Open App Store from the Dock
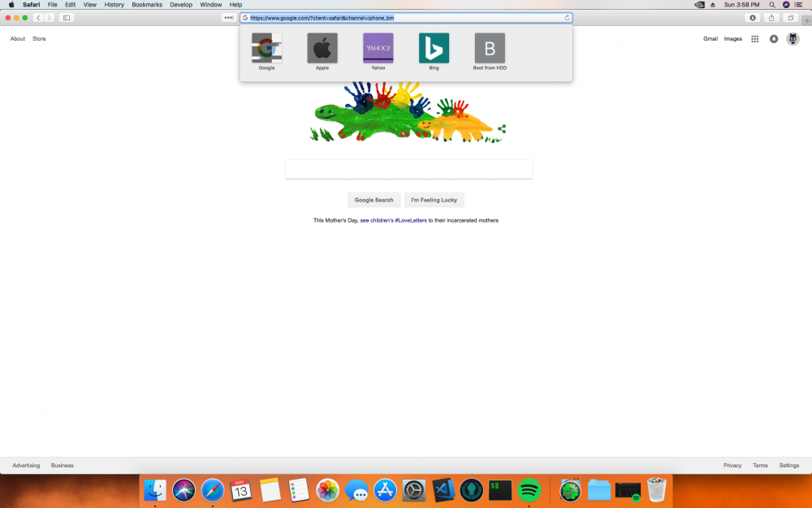 (x=385, y=490)
